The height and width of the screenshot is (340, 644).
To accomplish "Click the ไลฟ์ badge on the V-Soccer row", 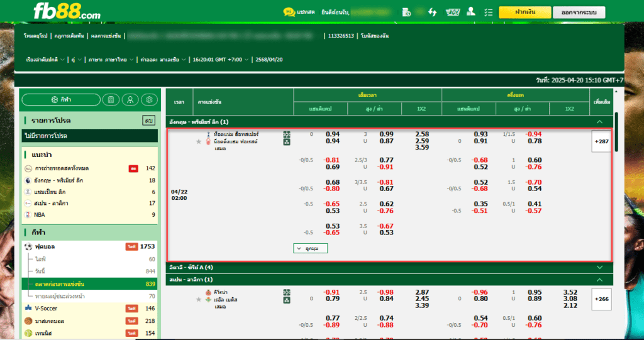I will point(131,309).
